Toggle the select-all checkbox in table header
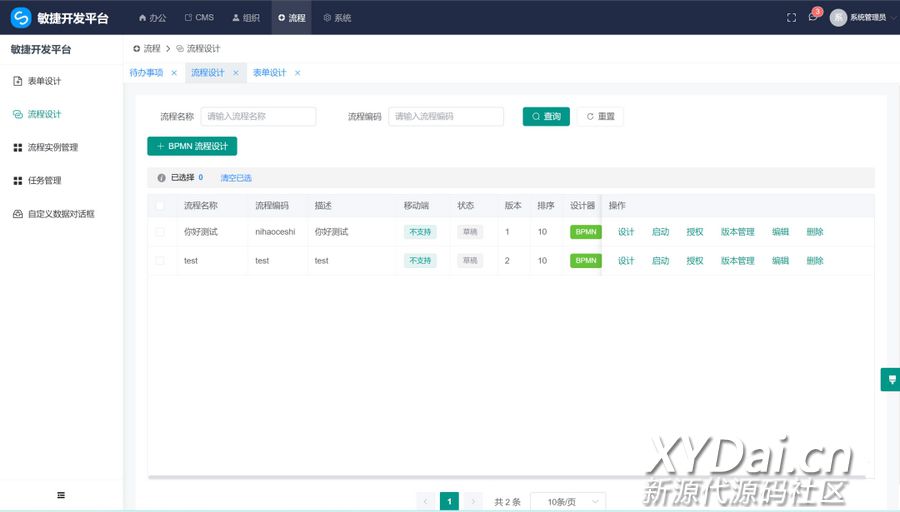This screenshot has width=900, height=512. tap(160, 205)
